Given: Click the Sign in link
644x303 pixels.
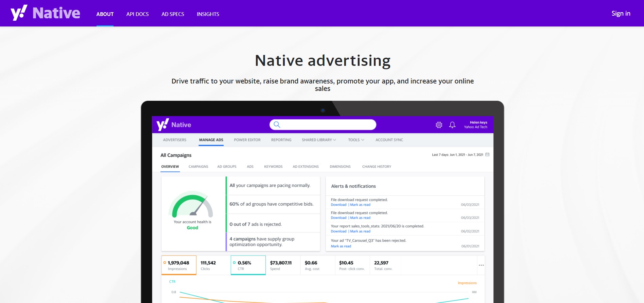Looking at the screenshot, I should pos(621,14).
